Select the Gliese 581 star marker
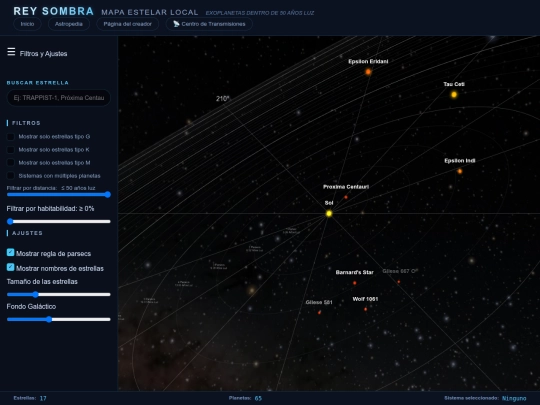The width and height of the screenshot is (540, 405). click(319, 312)
